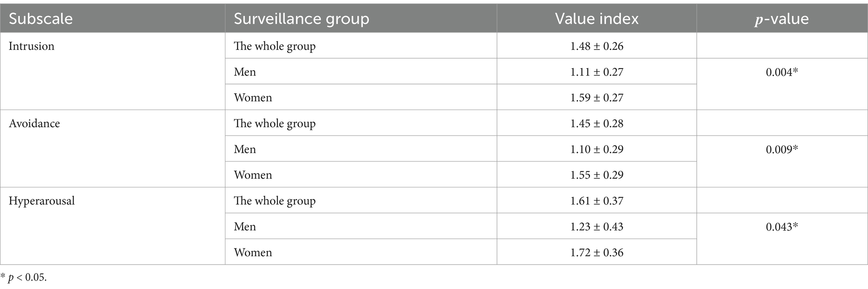Click the p-value 0.004*
The height and width of the screenshot is (289, 868).
[x=782, y=72]
